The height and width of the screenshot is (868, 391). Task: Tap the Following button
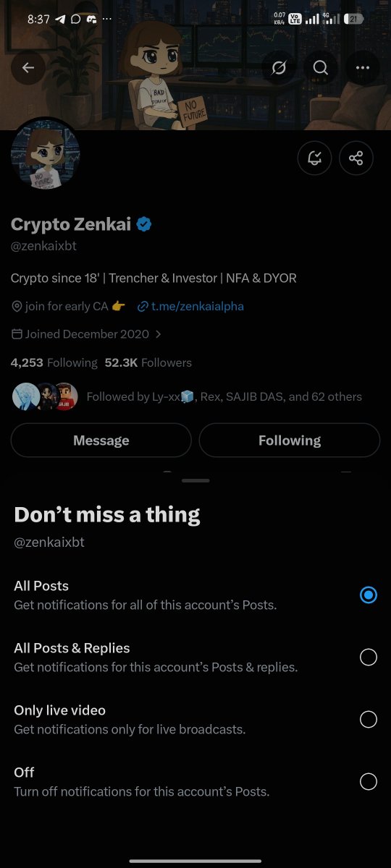pos(290,441)
